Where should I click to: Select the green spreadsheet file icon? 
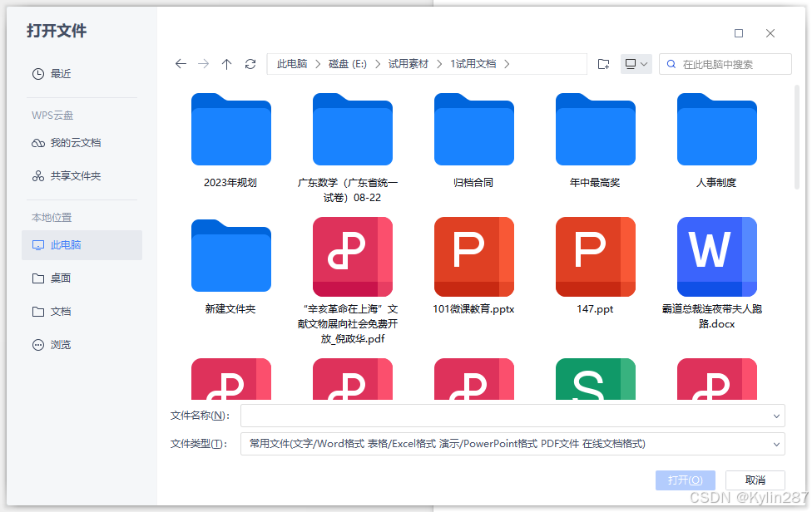596,379
